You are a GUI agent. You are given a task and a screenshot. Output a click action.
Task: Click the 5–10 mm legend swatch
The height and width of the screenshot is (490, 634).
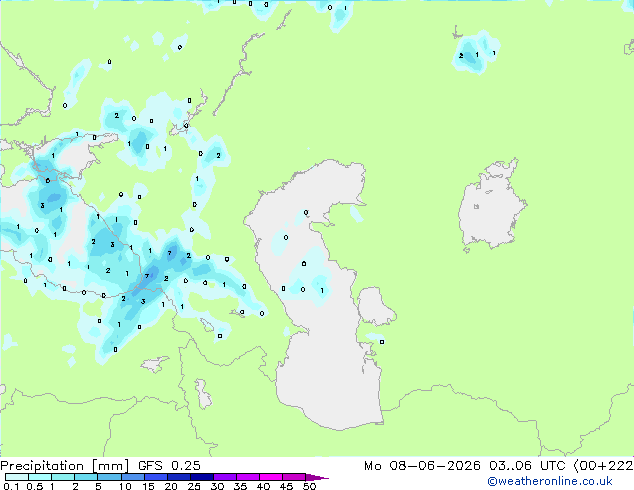point(109,477)
